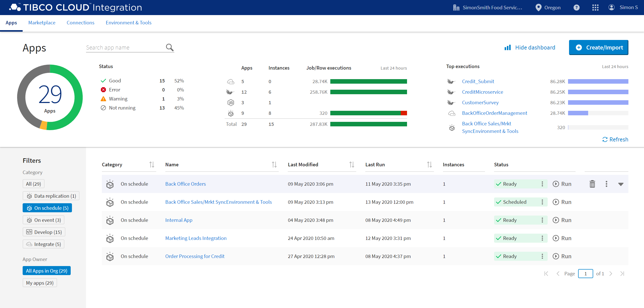
Task: Click the search magnifier next to app search
Action: [170, 47]
